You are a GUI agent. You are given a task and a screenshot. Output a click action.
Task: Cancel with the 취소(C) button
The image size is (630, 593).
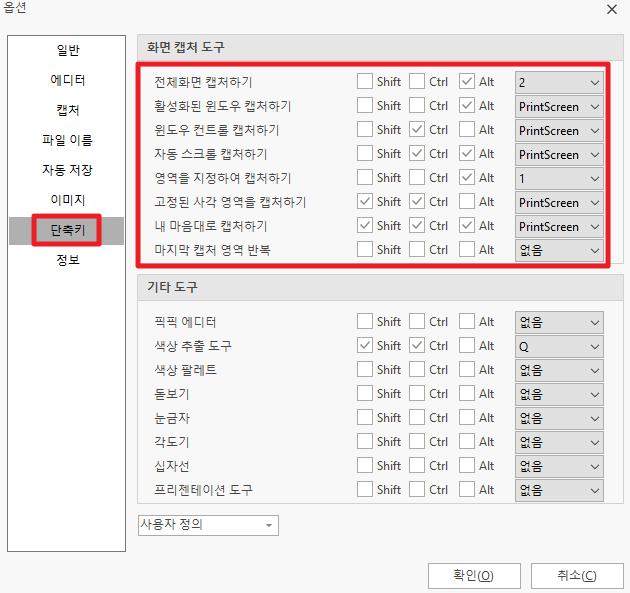pyautogui.click(x=577, y=576)
